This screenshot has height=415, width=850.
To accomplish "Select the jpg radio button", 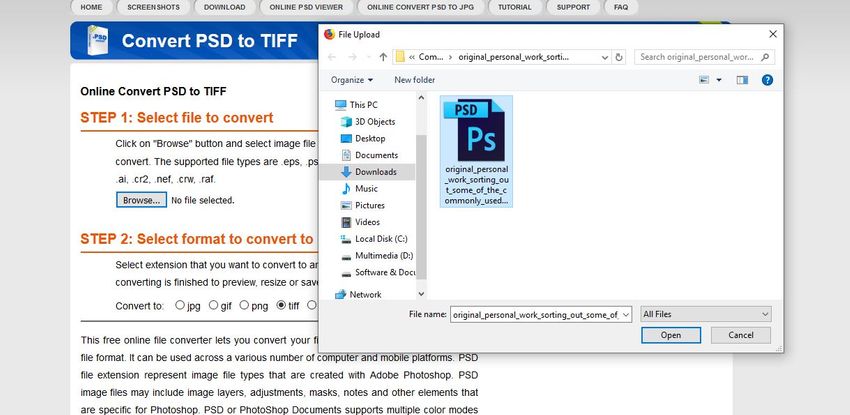I will [x=180, y=305].
